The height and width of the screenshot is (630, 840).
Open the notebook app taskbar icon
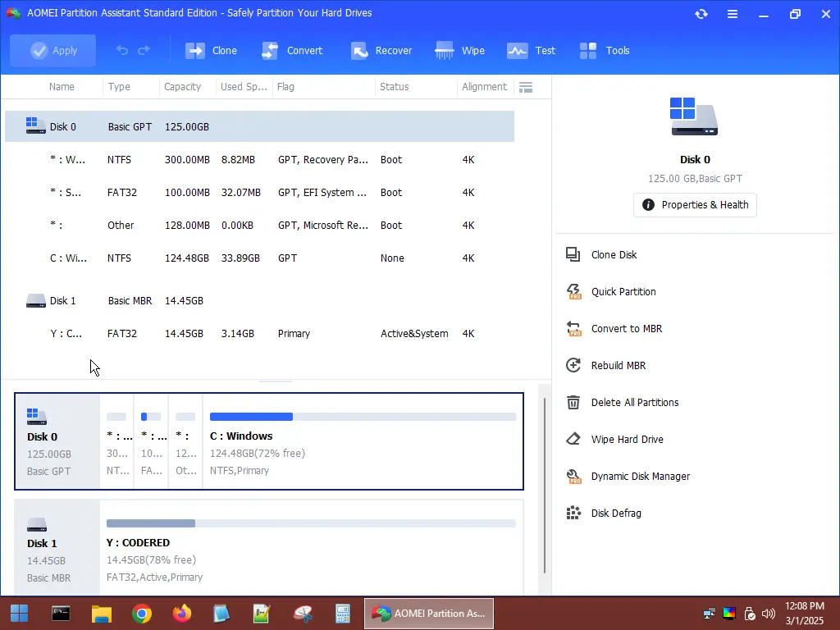[221, 614]
